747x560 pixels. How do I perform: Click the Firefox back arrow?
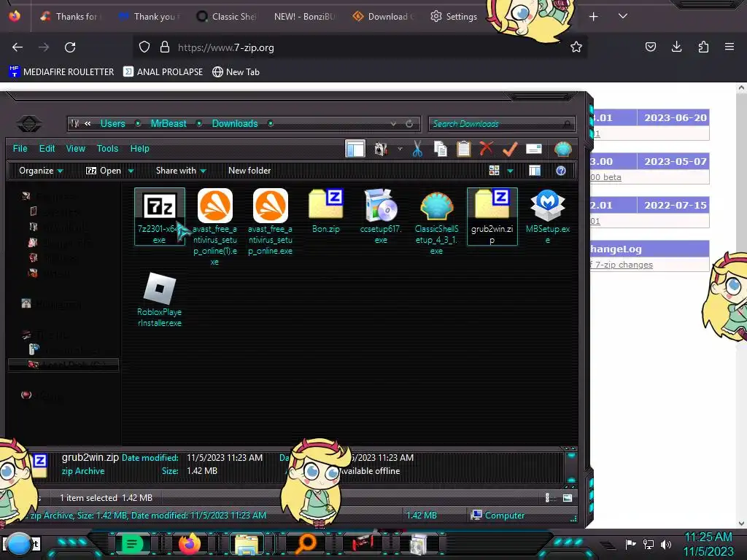(18, 47)
